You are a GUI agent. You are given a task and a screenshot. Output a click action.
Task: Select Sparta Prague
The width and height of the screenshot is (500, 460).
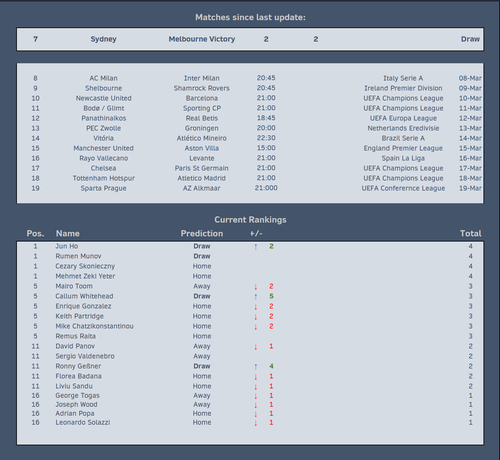click(103, 188)
